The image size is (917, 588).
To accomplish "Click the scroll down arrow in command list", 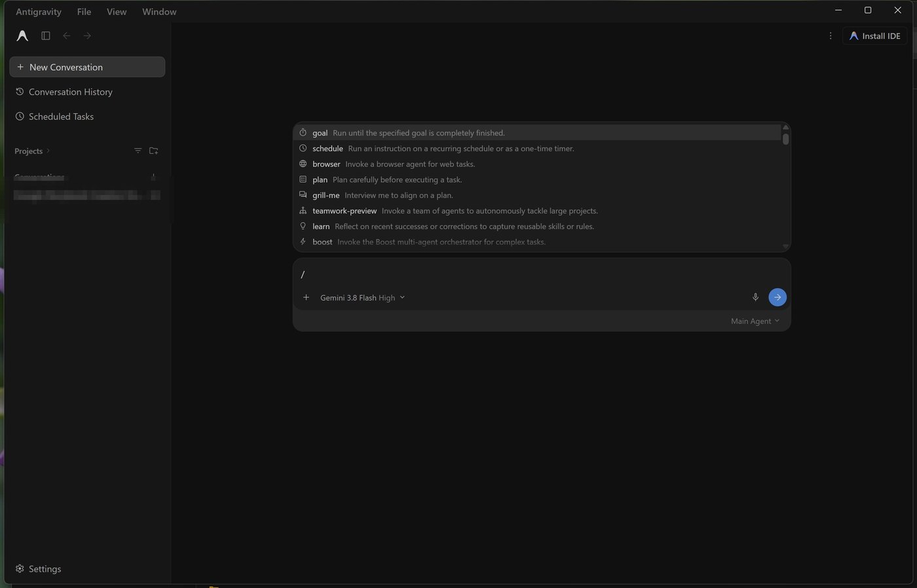I will tap(785, 246).
